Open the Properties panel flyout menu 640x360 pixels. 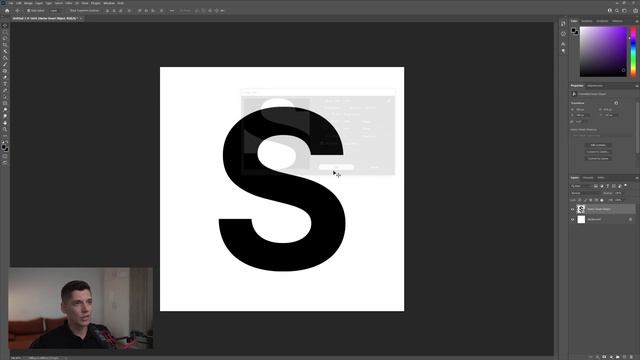(636, 86)
